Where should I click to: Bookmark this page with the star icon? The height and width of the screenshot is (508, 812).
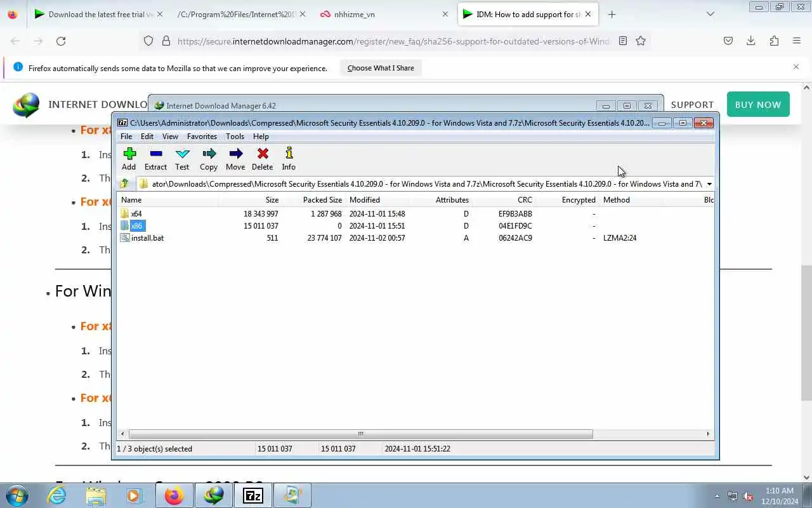[641, 41]
